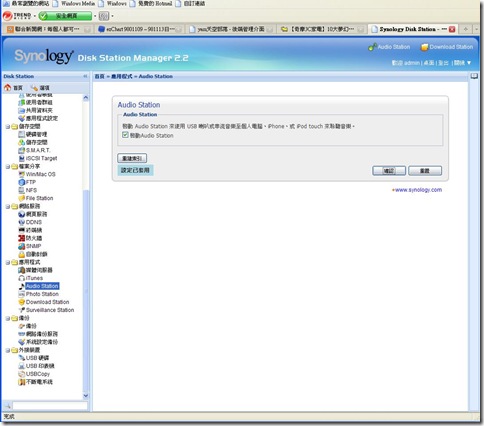Click the Trend Micro toolbar logo

[17, 16]
